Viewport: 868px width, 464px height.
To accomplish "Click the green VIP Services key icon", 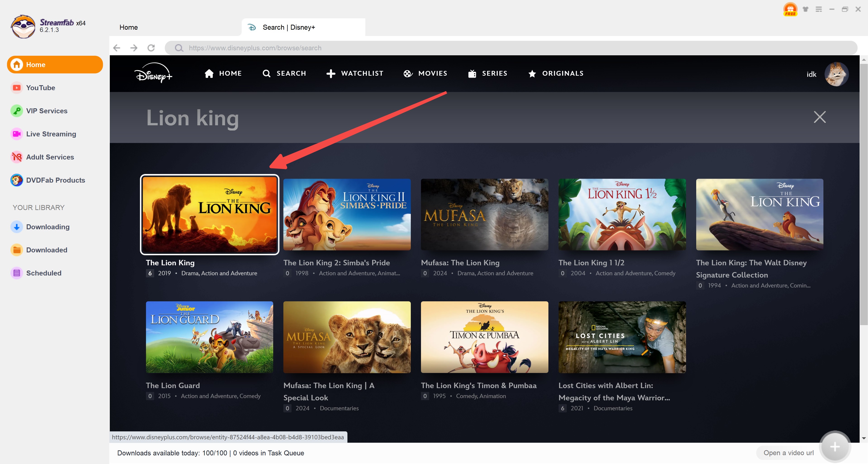I will [x=17, y=111].
